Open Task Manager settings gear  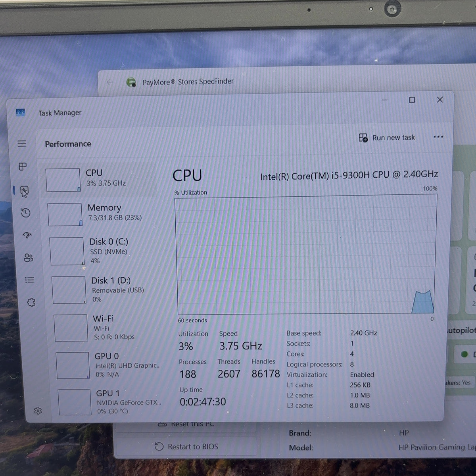point(38,411)
